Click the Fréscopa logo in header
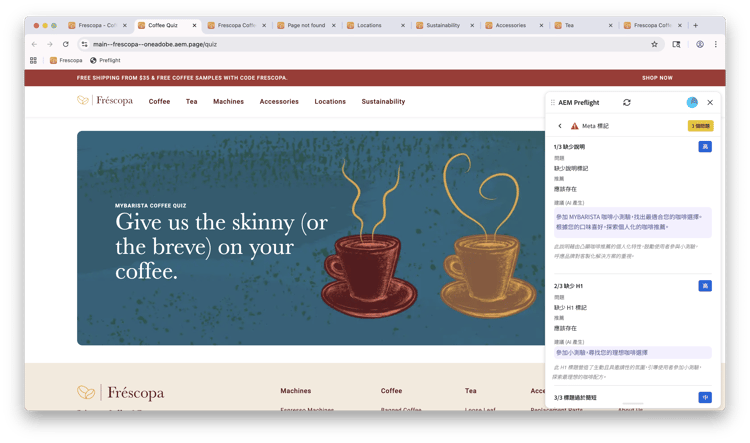 click(x=105, y=100)
